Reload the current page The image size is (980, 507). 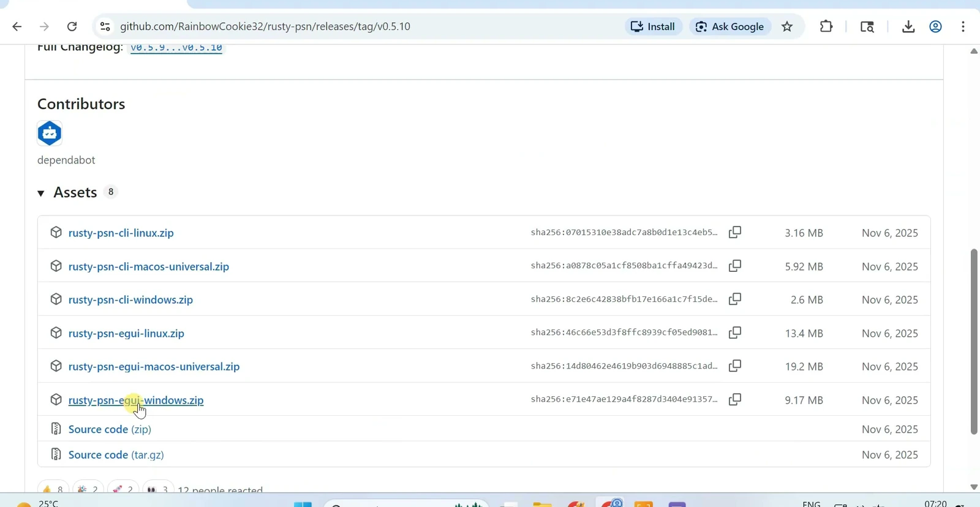pyautogui.click(x=72, y=26)
